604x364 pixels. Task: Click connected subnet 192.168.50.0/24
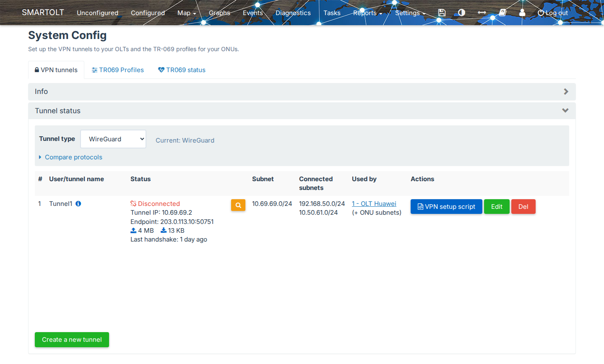coord(322,204)
